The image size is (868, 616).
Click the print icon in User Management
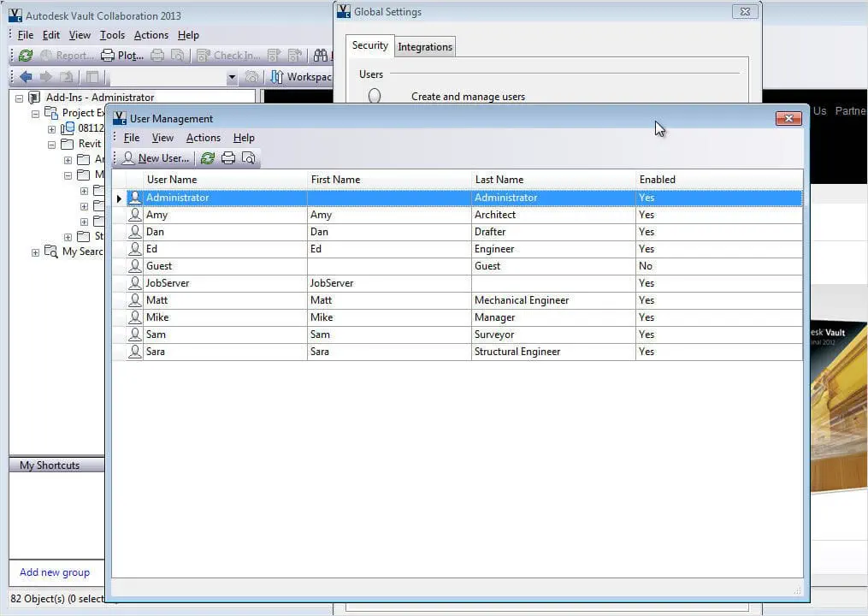228,158
